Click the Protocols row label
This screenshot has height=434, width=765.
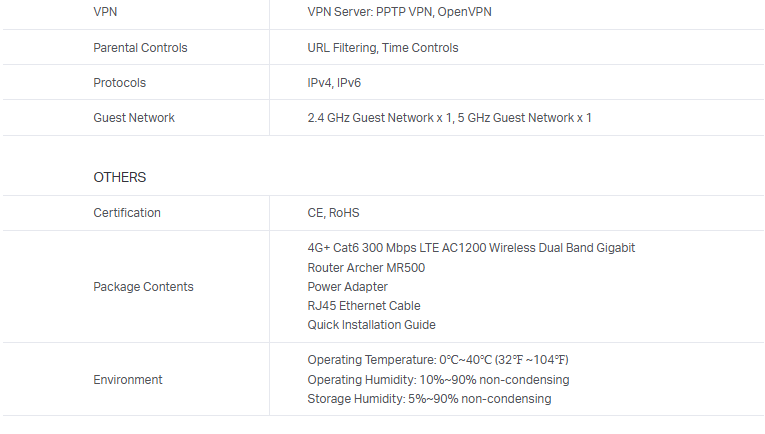pyautogui.click(x=119, y=82)
